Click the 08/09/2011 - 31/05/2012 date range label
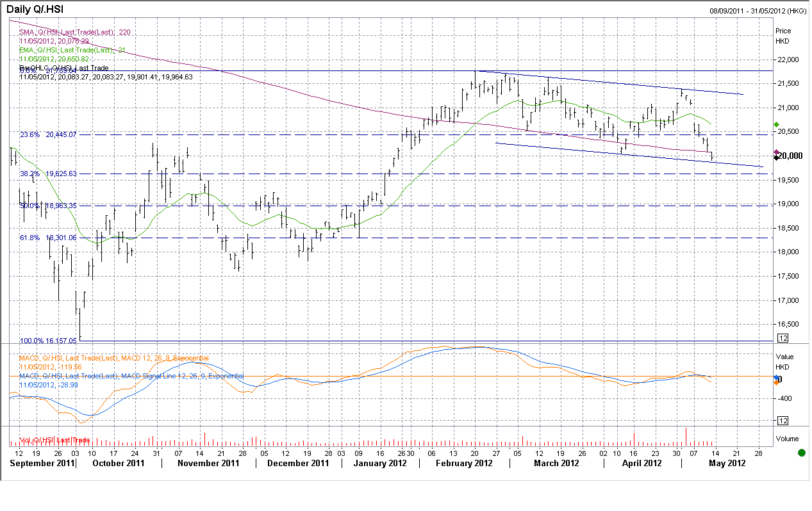The image size is (812, 511). tap(758, 10)
